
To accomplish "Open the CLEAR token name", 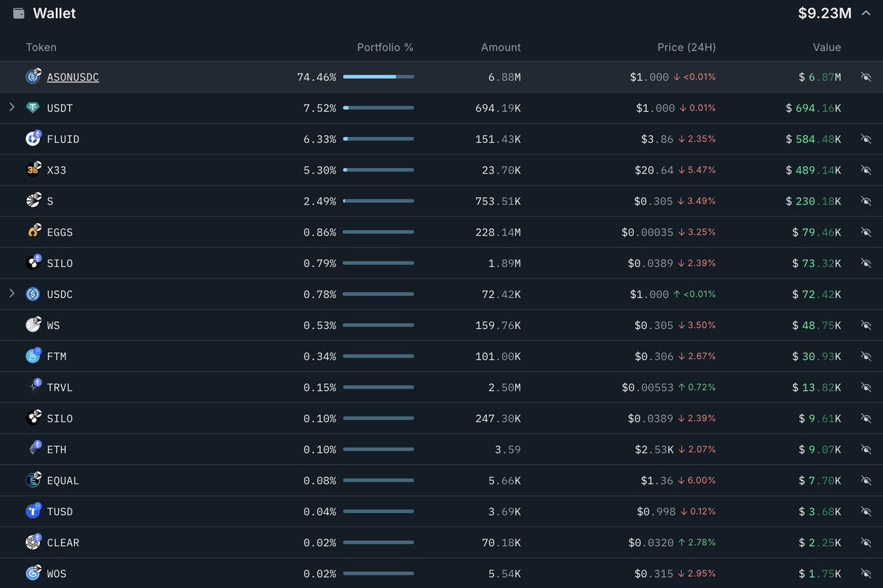I will point(63,542).
